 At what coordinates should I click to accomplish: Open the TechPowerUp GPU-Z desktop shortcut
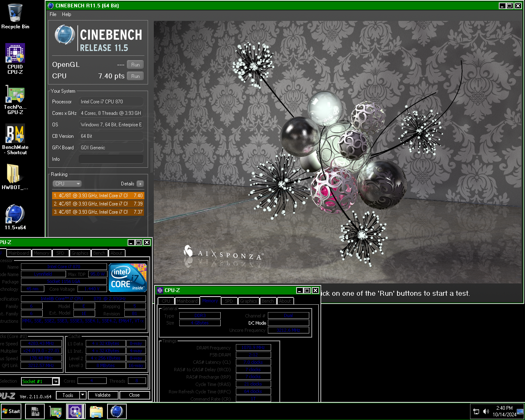pyautogui.click(x=15, y=99)
